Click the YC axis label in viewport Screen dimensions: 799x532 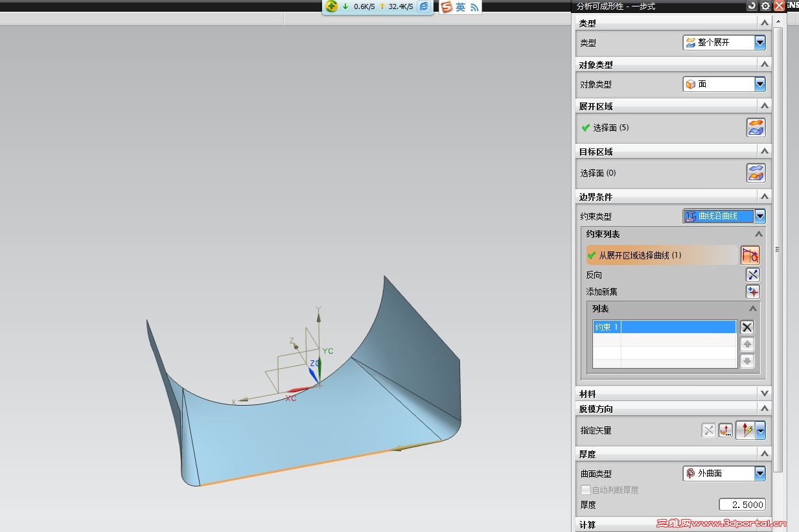click(328, 351)
